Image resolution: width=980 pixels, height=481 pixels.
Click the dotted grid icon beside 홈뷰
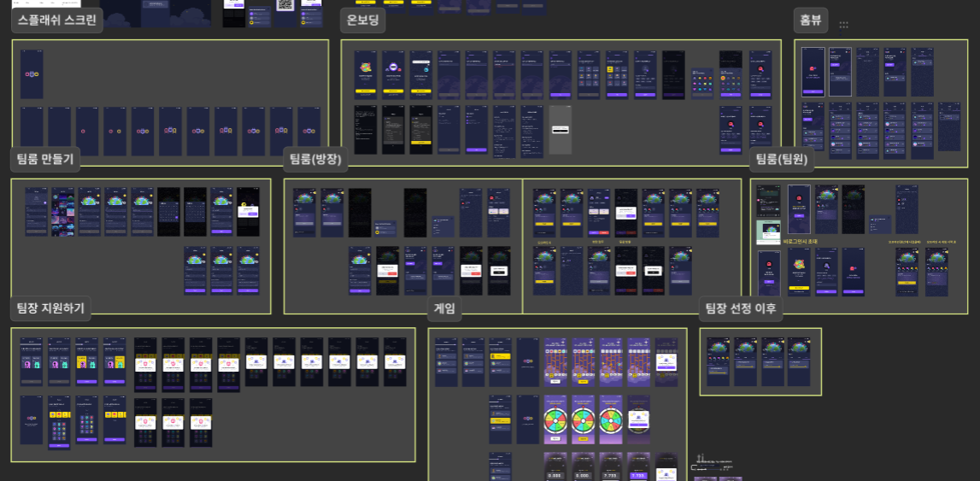(843, 25)
